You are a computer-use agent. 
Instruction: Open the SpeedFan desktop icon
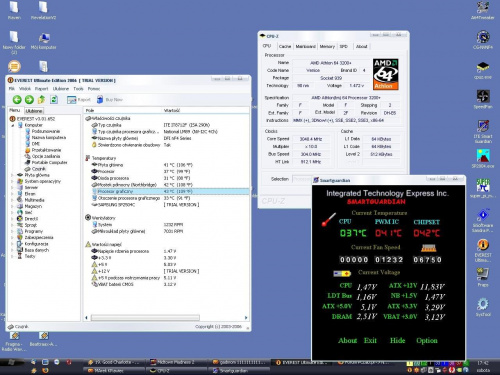click(483, 99)
